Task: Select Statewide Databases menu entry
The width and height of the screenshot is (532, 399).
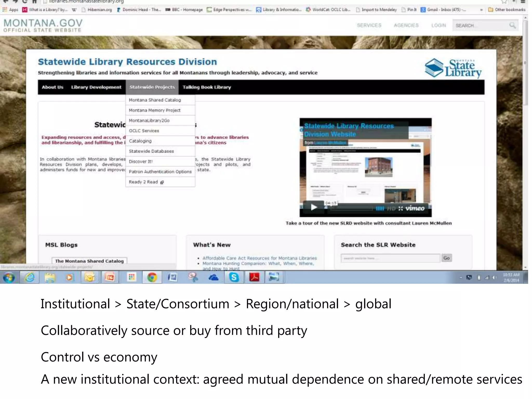Action: click(x=160, y=151)
